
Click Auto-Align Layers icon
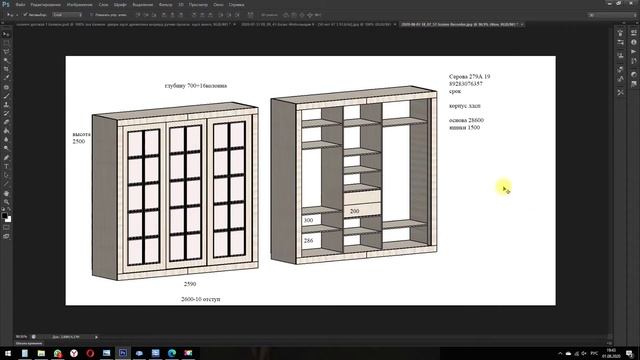click(251, 15)
